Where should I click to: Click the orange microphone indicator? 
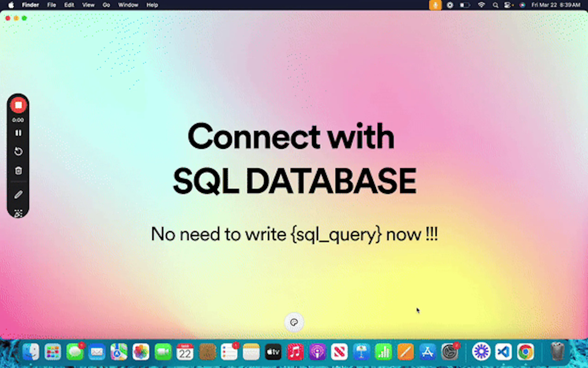(x=435, y=5)
